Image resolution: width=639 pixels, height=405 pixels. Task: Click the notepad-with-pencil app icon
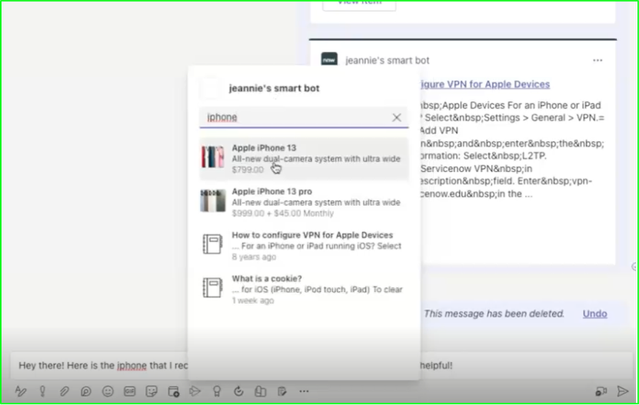click(x=282, y=391)
